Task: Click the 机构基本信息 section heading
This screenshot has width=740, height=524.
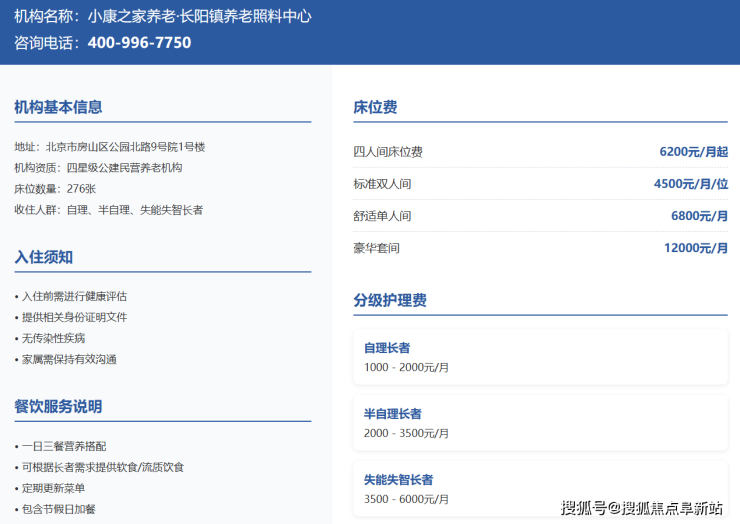Action: click(58, 107)
